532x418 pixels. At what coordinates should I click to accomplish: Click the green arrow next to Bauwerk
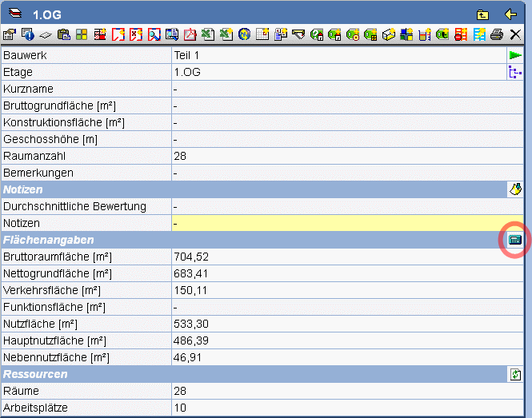pyautogui.click(x=515, y=55)
